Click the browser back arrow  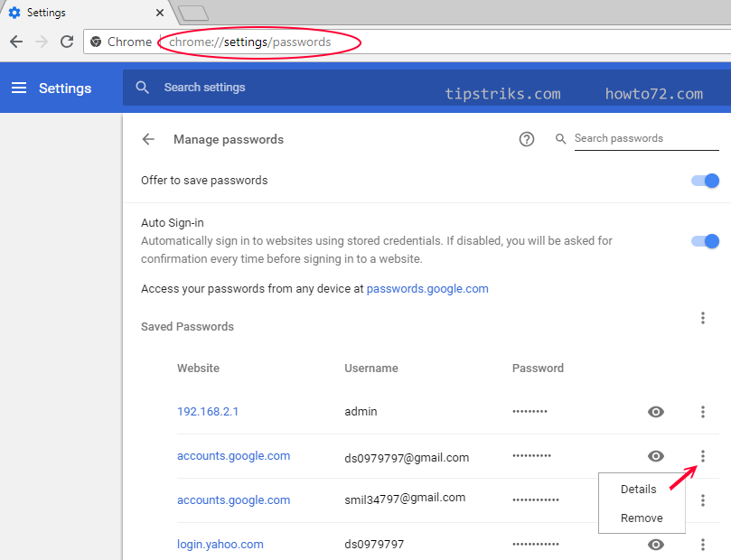pos(16,42)
